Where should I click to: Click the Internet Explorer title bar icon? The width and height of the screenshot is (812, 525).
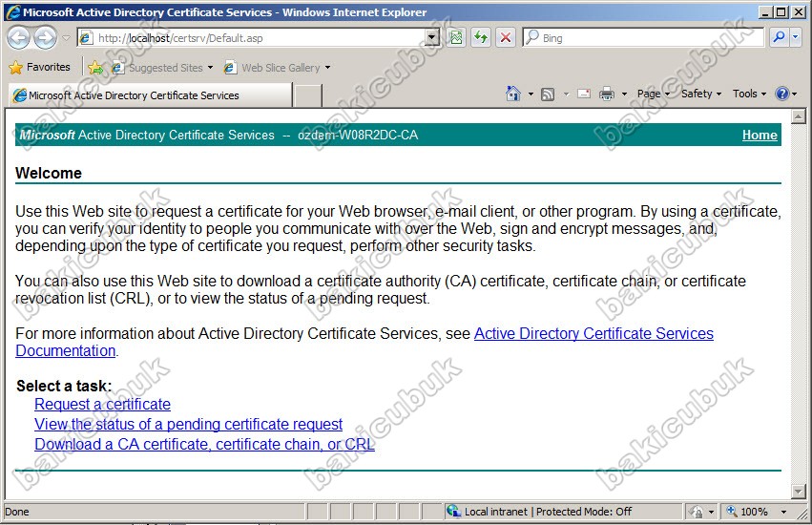pyautogui.click(x=13, y=11)
